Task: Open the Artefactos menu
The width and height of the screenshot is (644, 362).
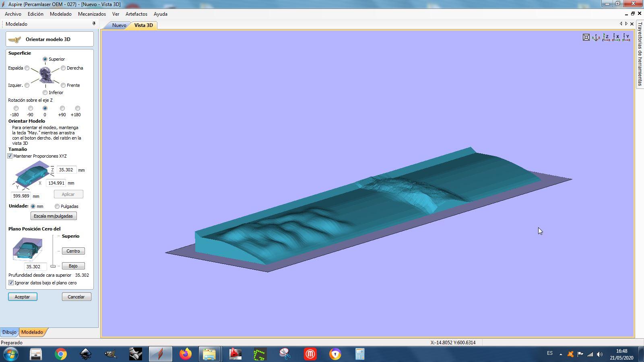Action: point(136,14)
